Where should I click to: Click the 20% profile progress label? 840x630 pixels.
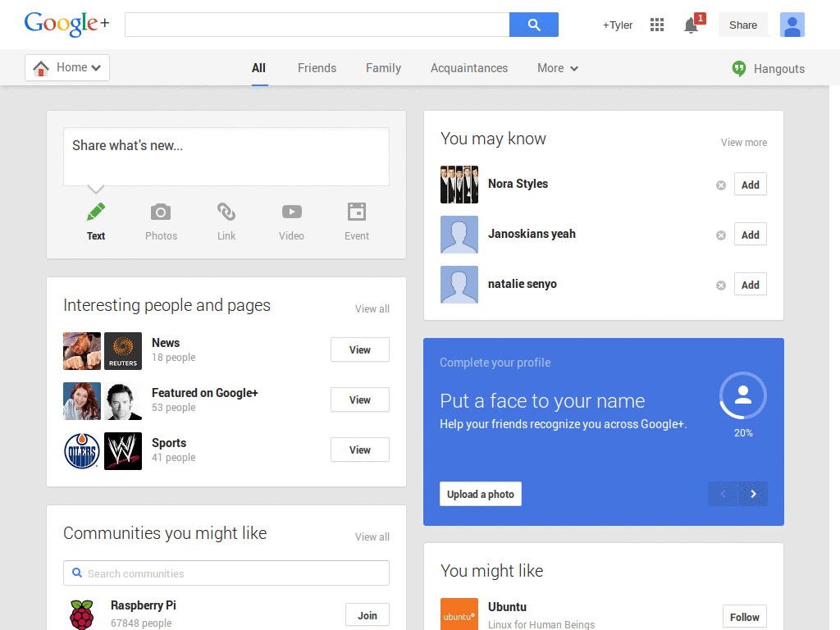click(743, 433)
